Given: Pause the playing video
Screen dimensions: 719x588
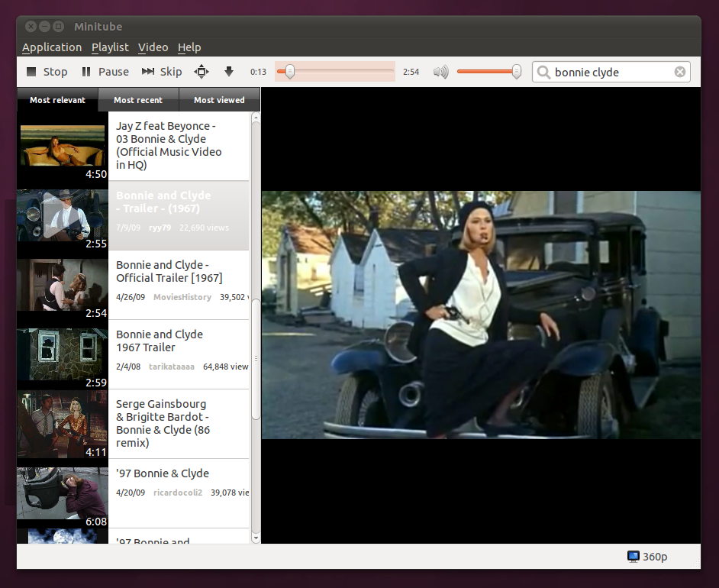Looking at the screenshot, I should pos(105,72).
